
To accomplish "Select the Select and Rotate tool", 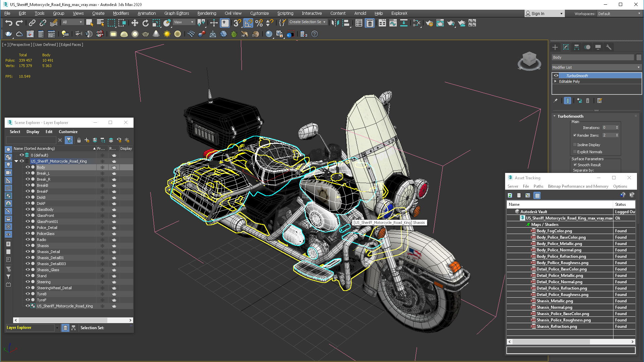I will (145, 23).
